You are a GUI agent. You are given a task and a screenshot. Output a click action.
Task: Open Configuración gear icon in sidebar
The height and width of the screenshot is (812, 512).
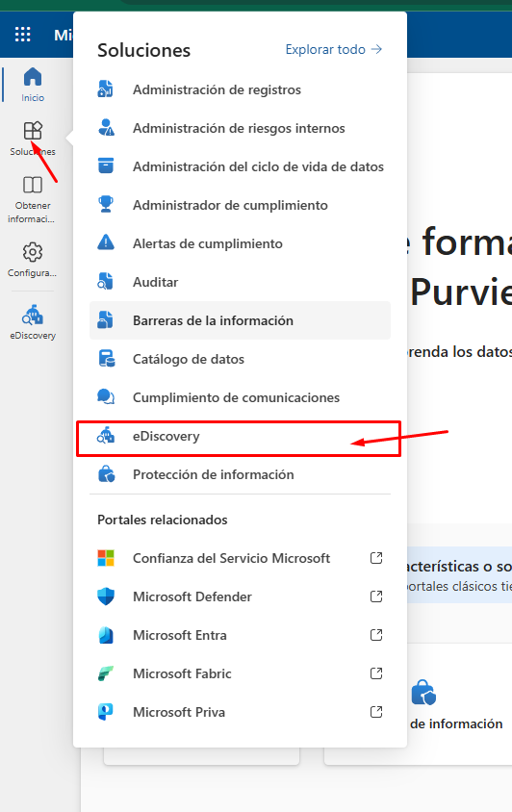[x=33, y=252]
